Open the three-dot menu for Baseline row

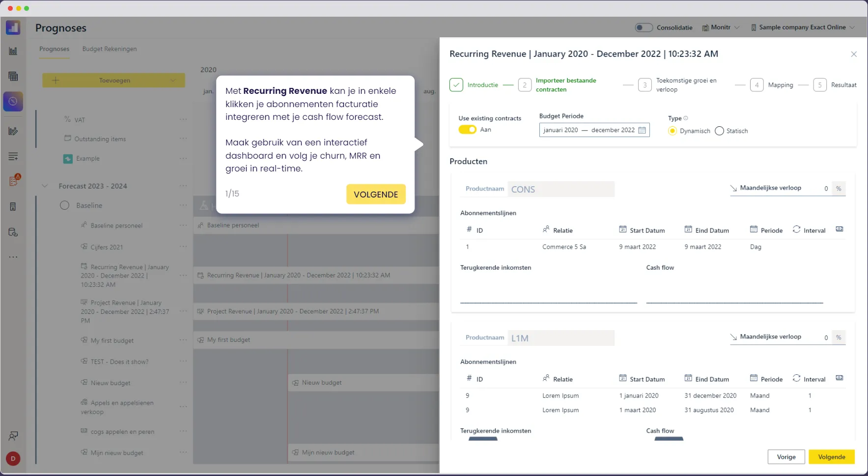coord(183,205)
